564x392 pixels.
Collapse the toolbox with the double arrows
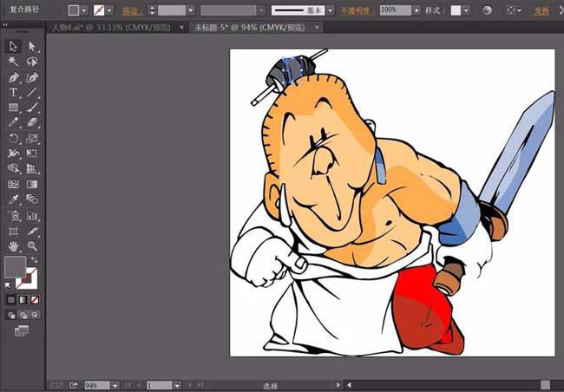tap(5, 25)
